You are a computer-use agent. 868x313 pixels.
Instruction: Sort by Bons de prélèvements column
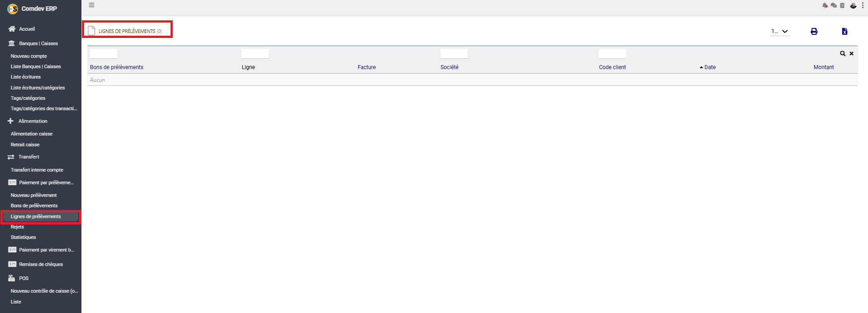click(116, 67)
